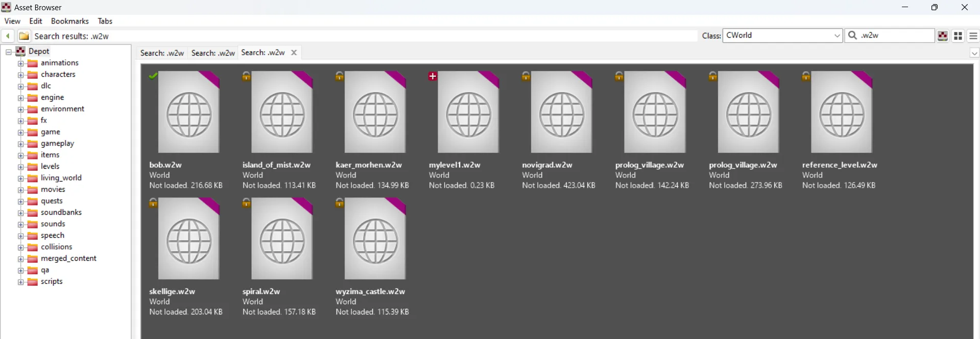980x339 pixels.
Task: Select spiral.w2w file icon
Action: coord(282,239)
